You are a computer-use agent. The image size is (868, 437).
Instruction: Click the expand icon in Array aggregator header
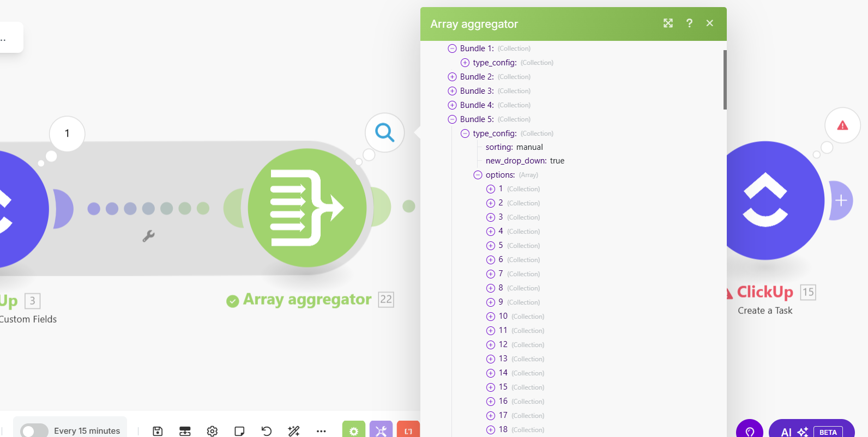[668, 23]
